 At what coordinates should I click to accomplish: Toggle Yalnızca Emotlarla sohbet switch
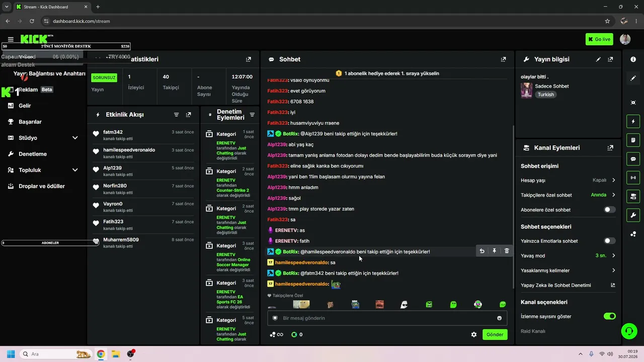(x=609, y=241)
